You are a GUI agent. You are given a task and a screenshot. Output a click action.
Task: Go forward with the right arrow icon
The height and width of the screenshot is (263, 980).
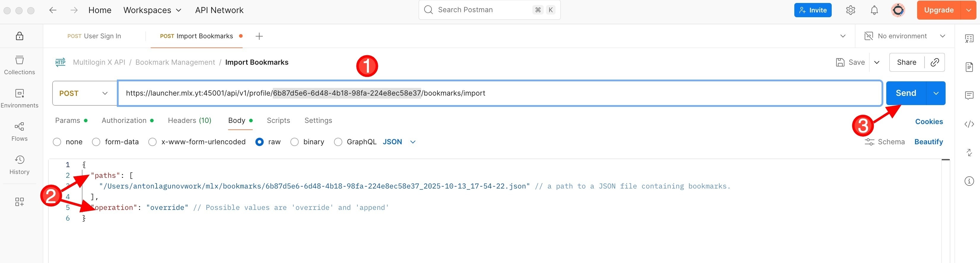click(74, 10)
